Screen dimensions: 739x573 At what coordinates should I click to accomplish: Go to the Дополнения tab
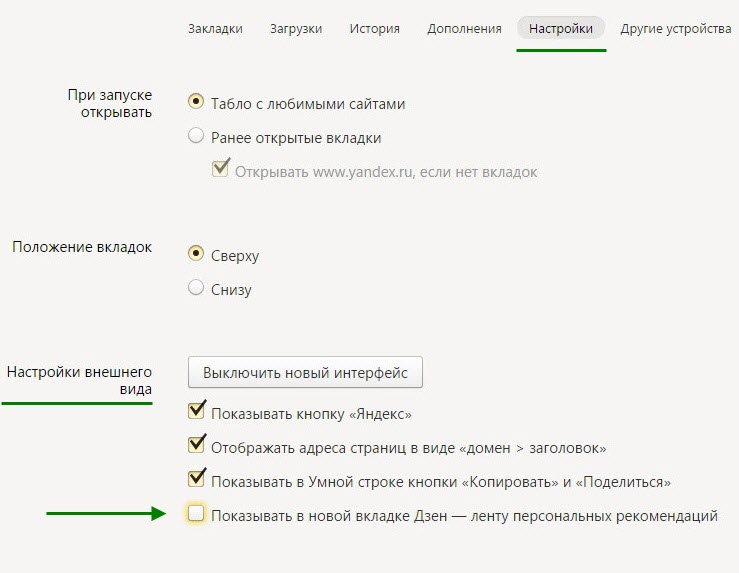tap(464, 29)
